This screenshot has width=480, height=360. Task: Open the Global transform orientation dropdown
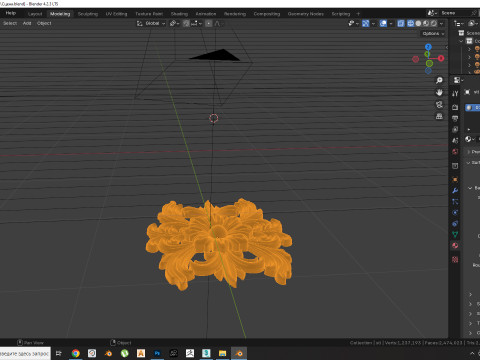151,23
